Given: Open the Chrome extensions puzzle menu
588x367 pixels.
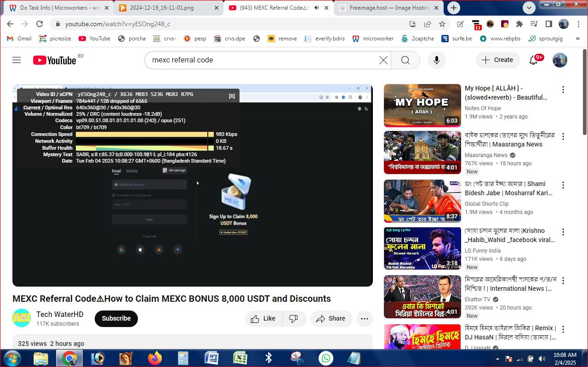Looking at the screenshot, I should pos(519,24).
